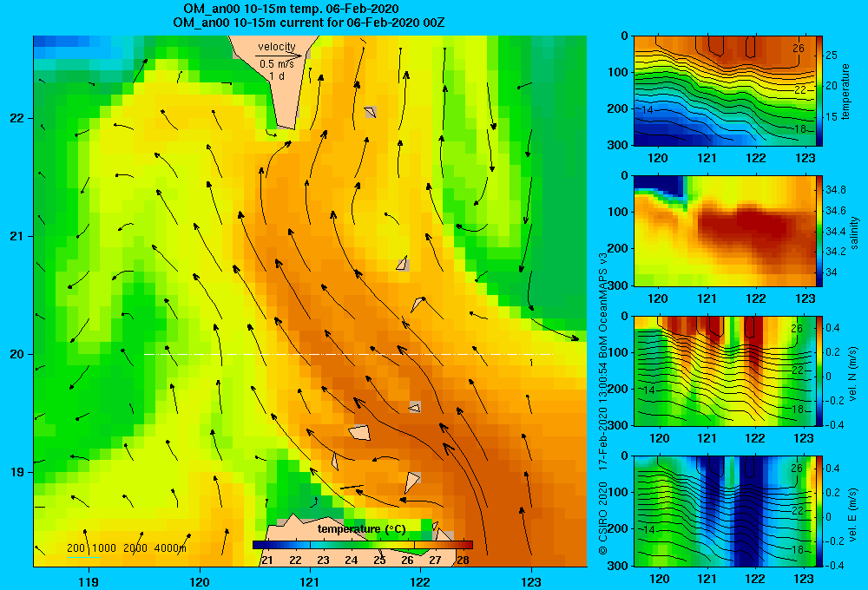This screenshot has width=868, height=590.
Task: Click the vertical "salinity" axis label
Action: 854,233
